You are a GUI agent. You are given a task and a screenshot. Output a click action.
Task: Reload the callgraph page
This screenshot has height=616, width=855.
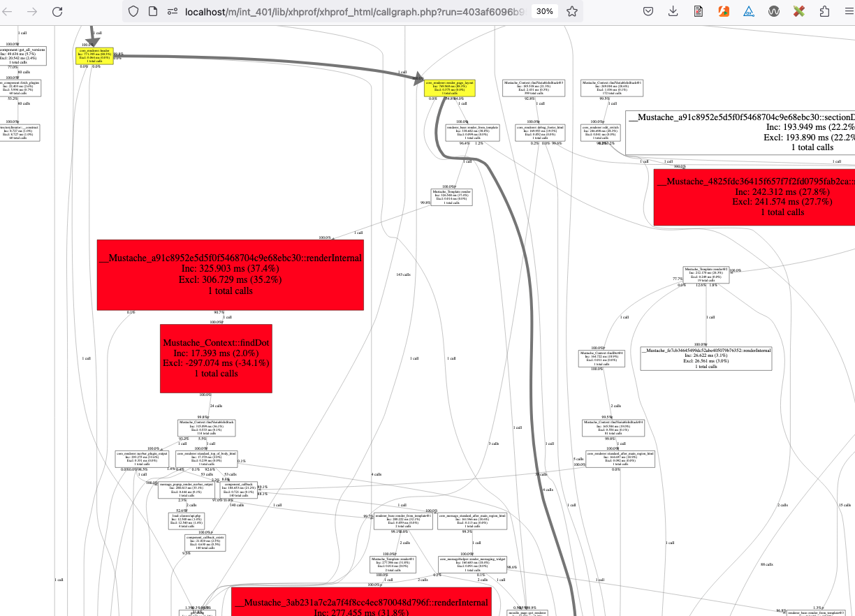(x=57, y=11)
